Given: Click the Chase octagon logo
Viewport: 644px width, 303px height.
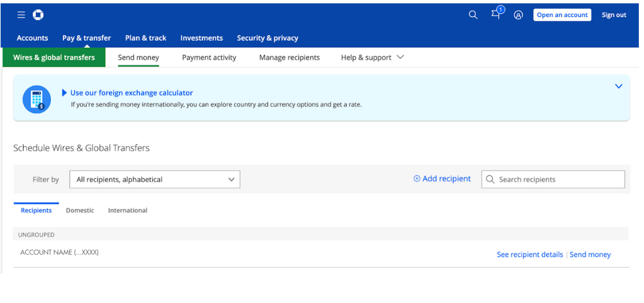Looking at the screenshot, I should click(38, 15).
